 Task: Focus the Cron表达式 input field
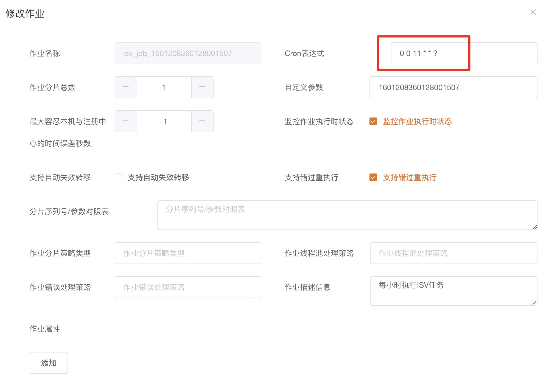coord(464,53)
